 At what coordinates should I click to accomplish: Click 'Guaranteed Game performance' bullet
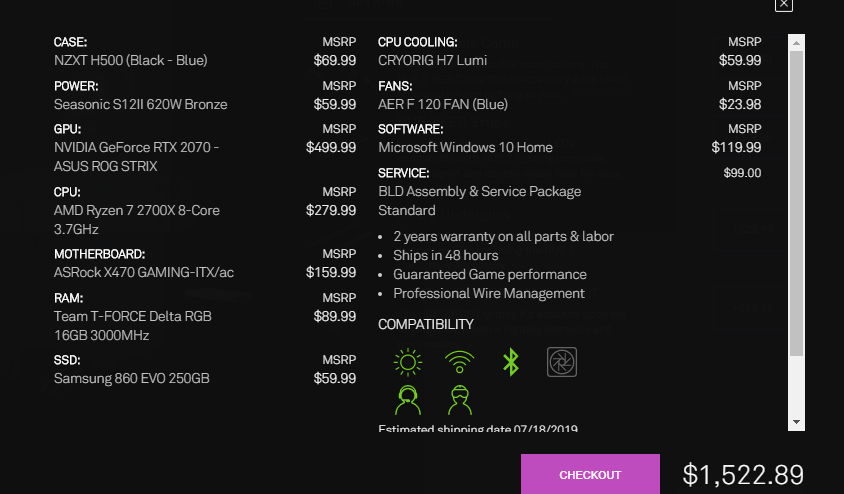coord(490,274)
